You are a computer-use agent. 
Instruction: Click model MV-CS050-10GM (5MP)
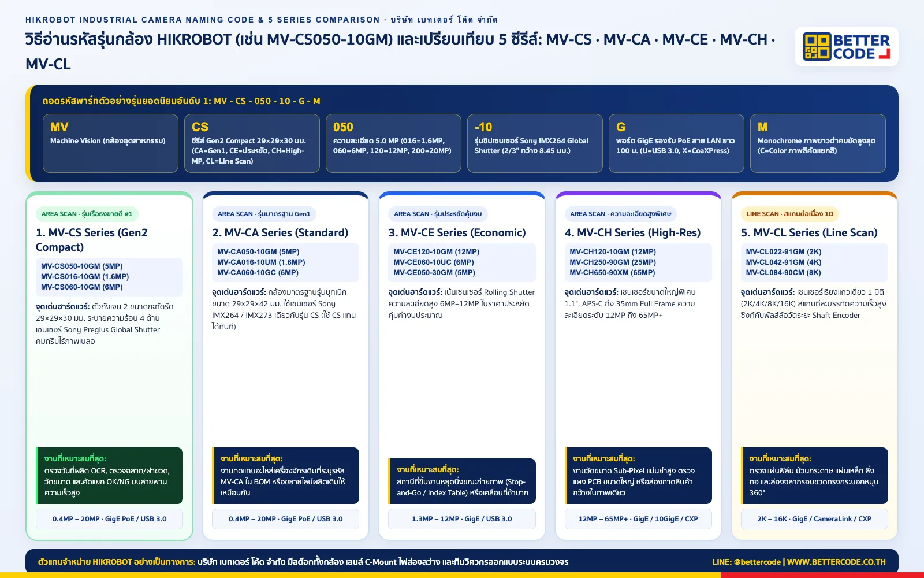click(82, 266)
